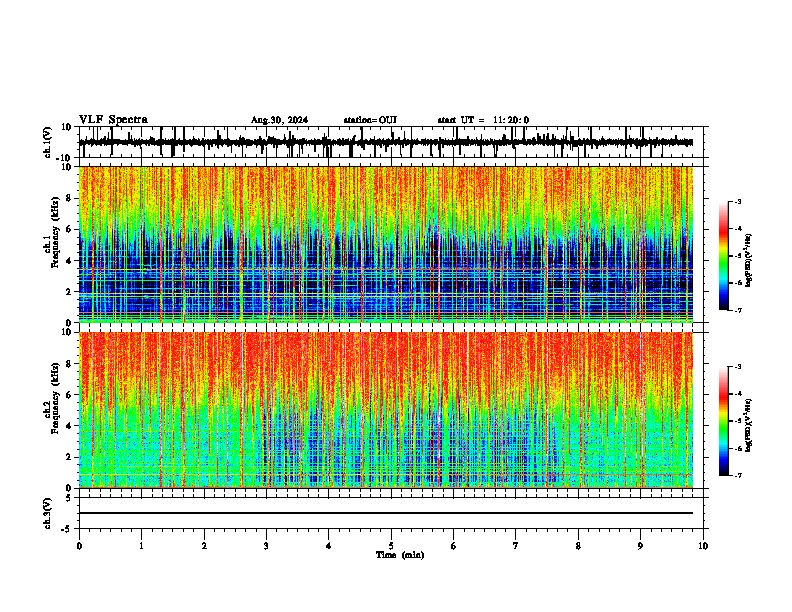Viewport: 792px width, 612px height.
Task: Click the "-3" label on the ch.2 colorbar
Action: pos(737,367)
